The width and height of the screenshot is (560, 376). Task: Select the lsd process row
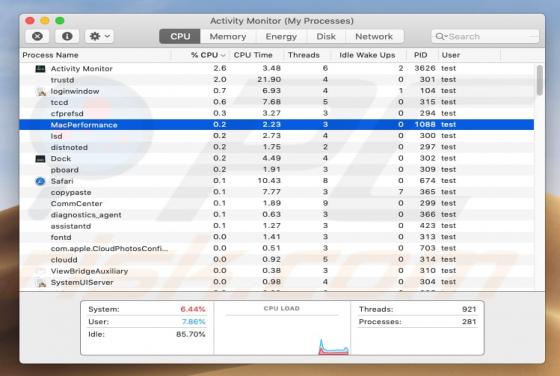pyautogui.click(x=277, y=136)
